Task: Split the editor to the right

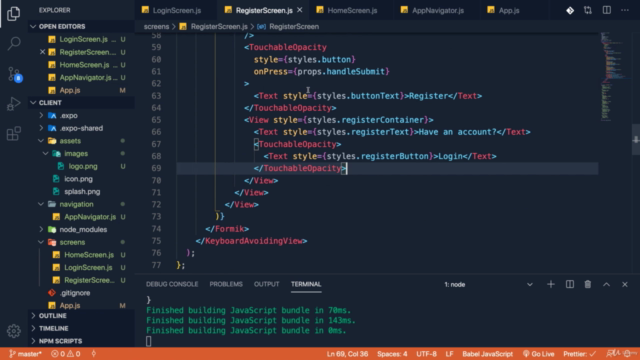Action: point(607,10)
